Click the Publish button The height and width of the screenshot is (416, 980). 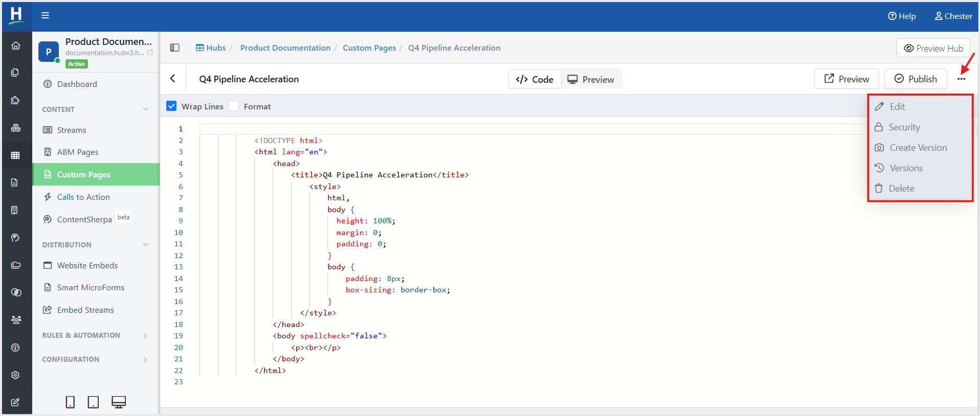coord(916,79)
